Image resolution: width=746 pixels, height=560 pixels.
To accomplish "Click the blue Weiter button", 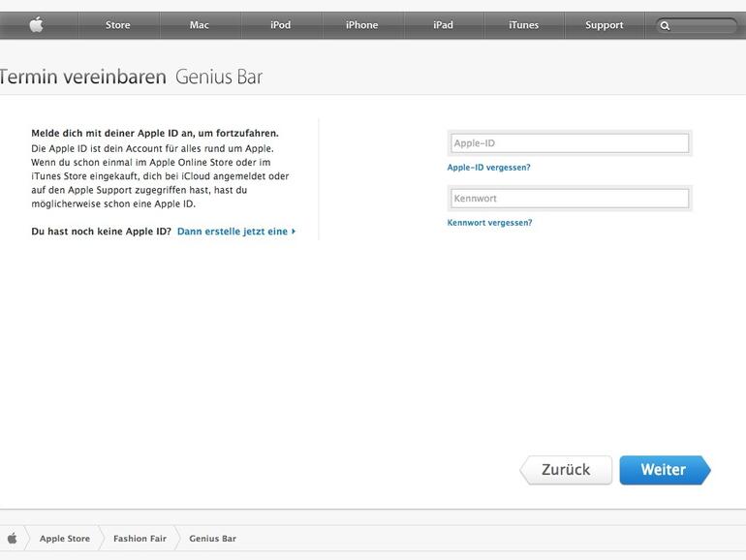I will (x=665, y=470).
